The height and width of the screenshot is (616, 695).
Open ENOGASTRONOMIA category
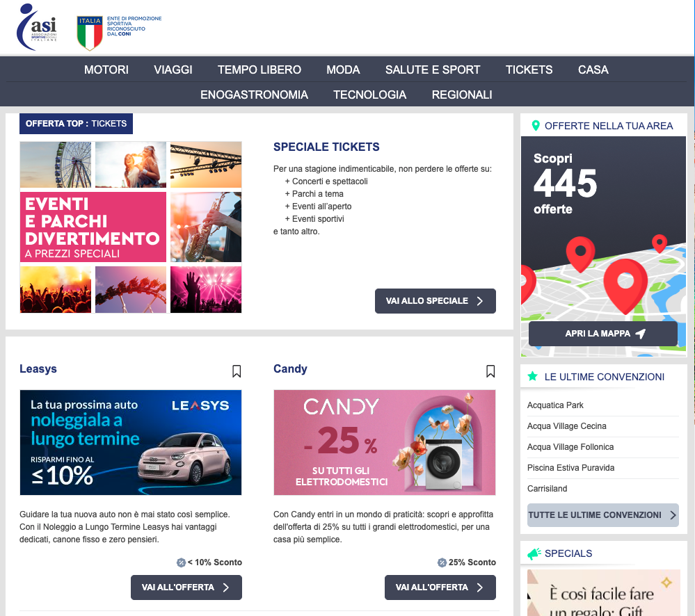click(254, 95)
